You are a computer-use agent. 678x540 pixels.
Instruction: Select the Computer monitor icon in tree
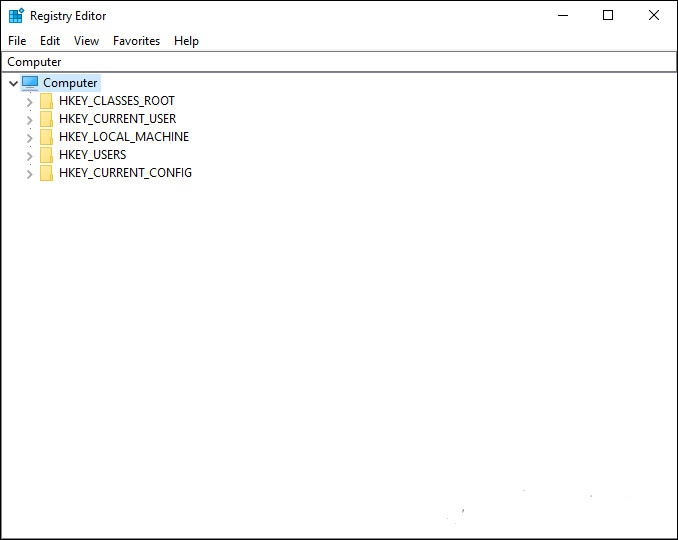(30, 83)
